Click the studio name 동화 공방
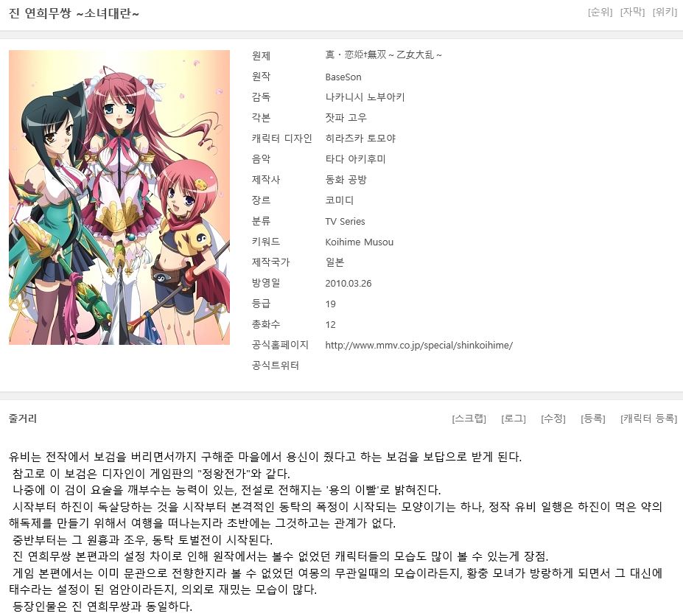This screenshot has height=616, width=683. (346, 180)
